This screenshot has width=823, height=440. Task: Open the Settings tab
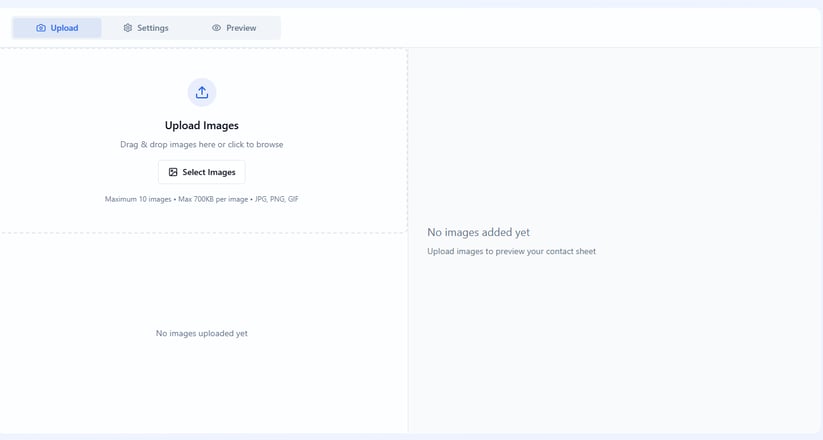click(146, 28)
